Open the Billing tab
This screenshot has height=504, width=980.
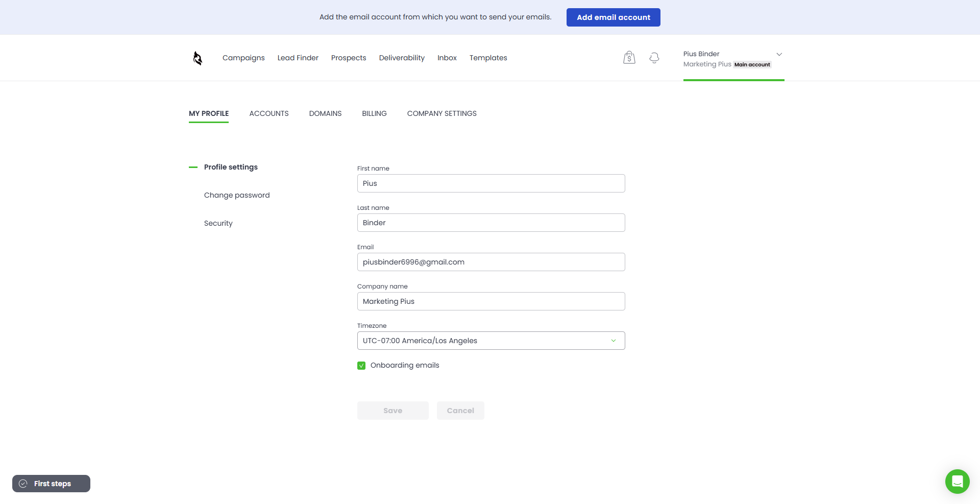pos(374,113)
